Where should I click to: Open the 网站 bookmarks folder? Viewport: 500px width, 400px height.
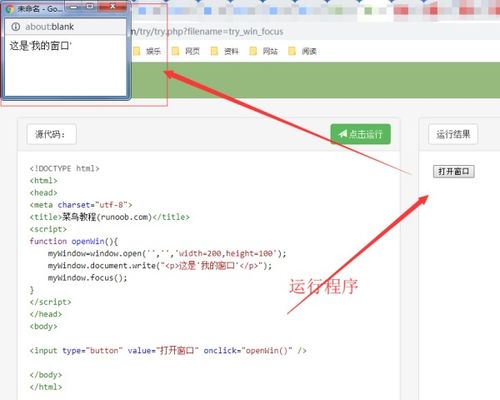coord(263,51)
